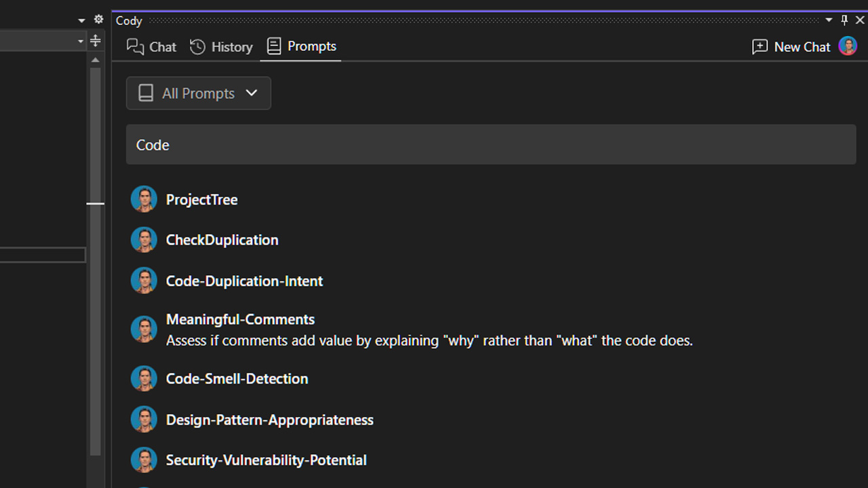Click the avatar next to Security-Vulnerability-Potential

[x=144, y=460]
